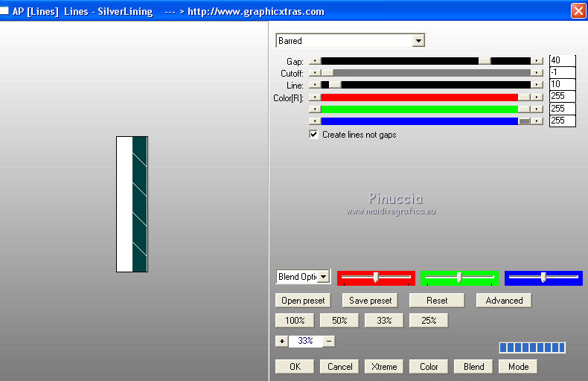Viewport: 588px width, 381px height.
Task: Click the red blend slider handle
Action: (376, 277)
